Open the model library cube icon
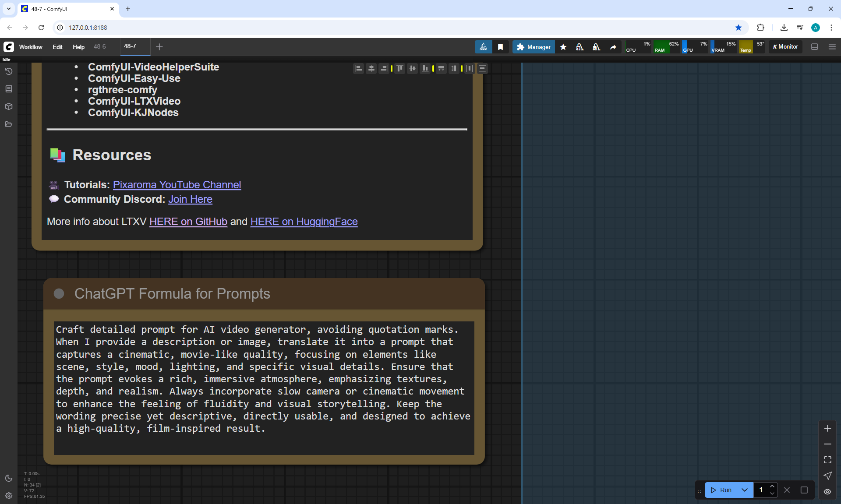Screen dimensions: 841x504 tap(9, 106)
